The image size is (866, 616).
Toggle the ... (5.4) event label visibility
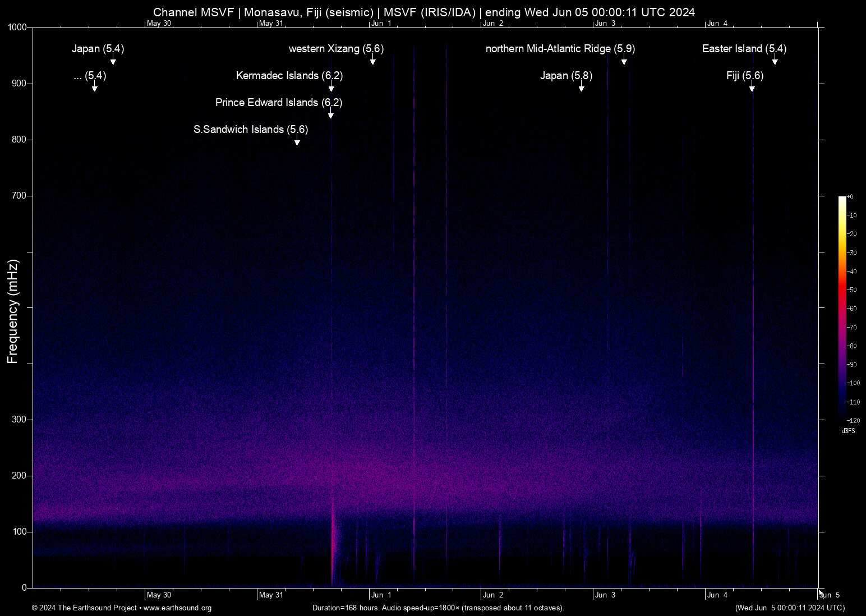[x=89, y=76]
